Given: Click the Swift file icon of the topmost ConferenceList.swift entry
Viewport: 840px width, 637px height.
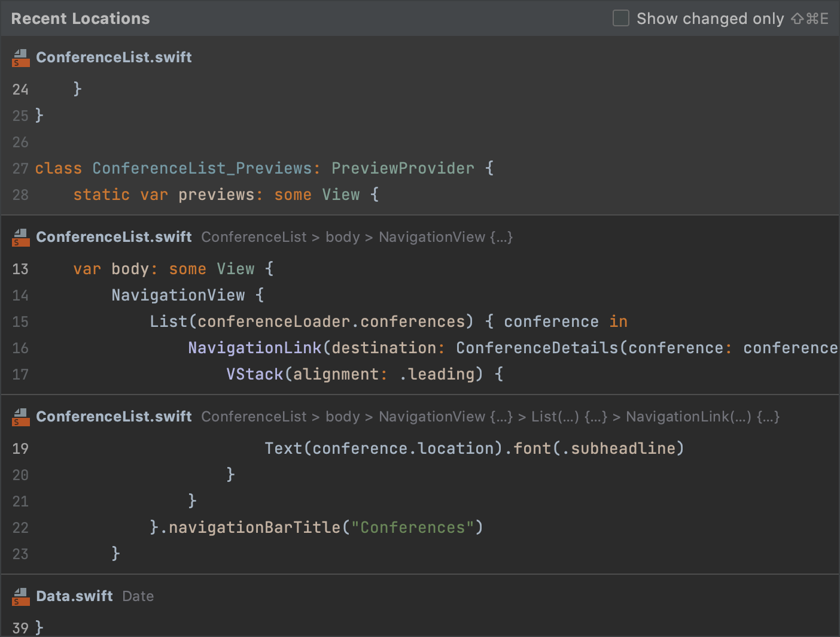Looking at the screenshot, I should tap(20, 57).
